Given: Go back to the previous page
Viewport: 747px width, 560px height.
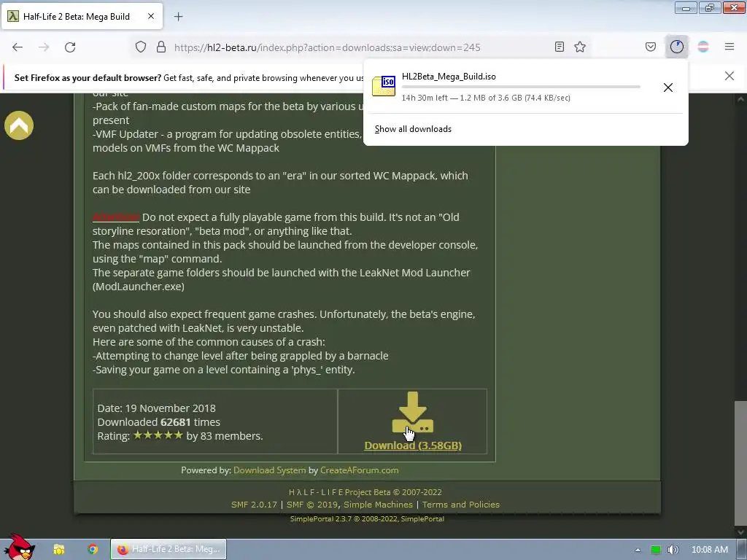Looking at the screenshot, I should [18, 47].
